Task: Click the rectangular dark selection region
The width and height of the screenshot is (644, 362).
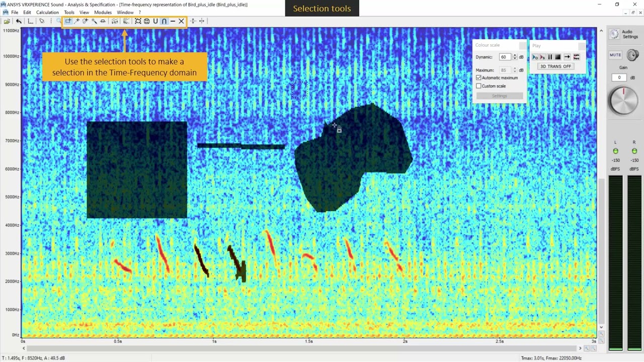Action: pos(137,170)
